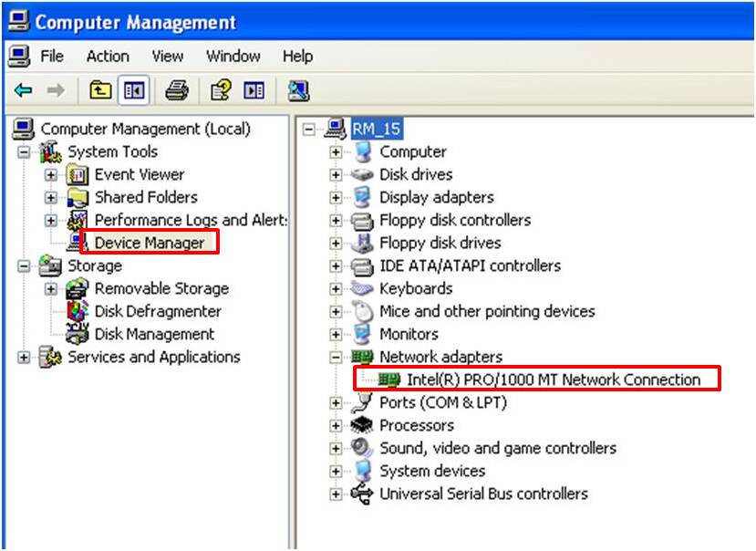Click the Disk Management icon
Screen dimensions: 756x551
[x=78, y=334]
